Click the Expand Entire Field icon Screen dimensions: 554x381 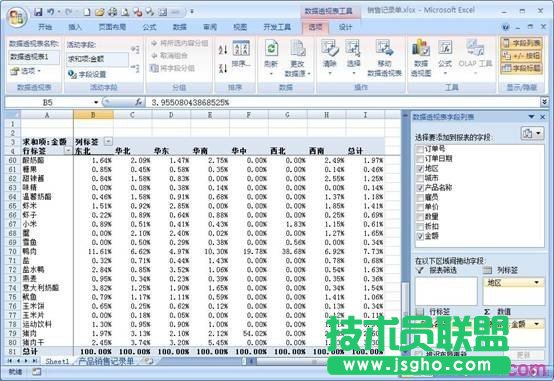point(135,50)
